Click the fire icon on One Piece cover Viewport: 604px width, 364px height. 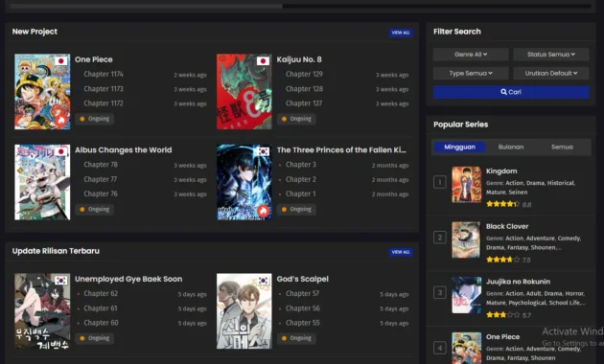61,121
